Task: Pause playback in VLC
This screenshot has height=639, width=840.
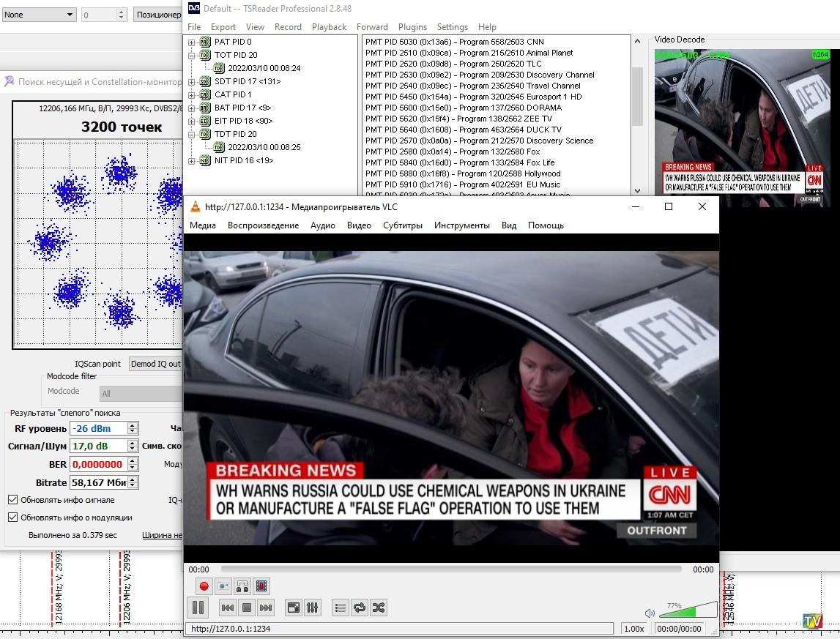Action: coord(198,608)
